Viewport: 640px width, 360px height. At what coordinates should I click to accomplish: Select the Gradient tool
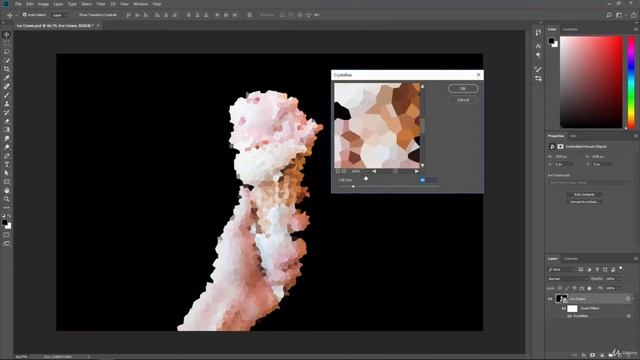click(7, 130)
